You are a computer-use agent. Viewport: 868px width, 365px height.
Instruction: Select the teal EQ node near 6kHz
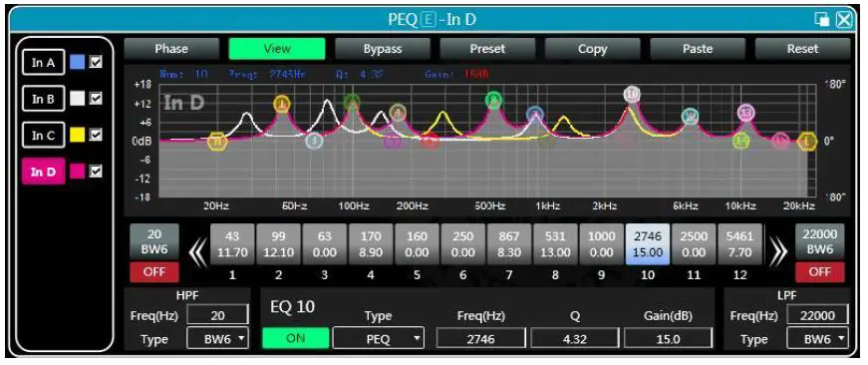click(x=690, y=116)
